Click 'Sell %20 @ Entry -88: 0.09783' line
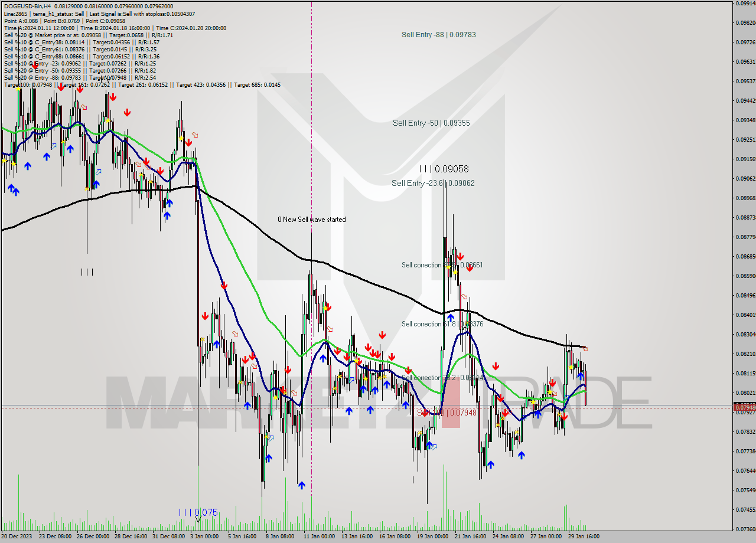The width and height of the screenshot is (756, 543). pyautogui.click(x=80, y=77)
